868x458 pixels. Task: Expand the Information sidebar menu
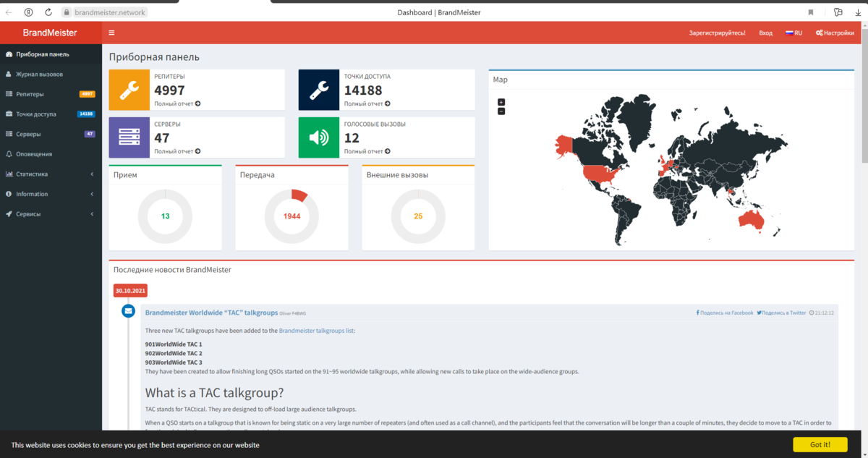coord(51,194)
